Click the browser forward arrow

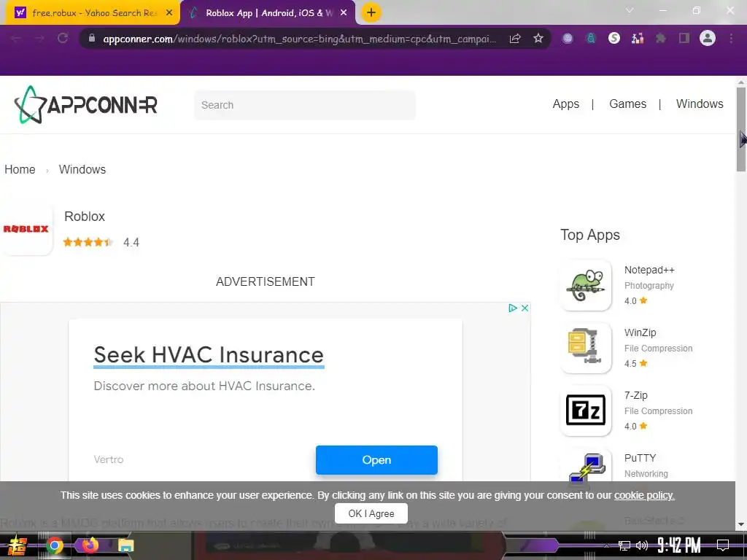[x=39, y=39]
